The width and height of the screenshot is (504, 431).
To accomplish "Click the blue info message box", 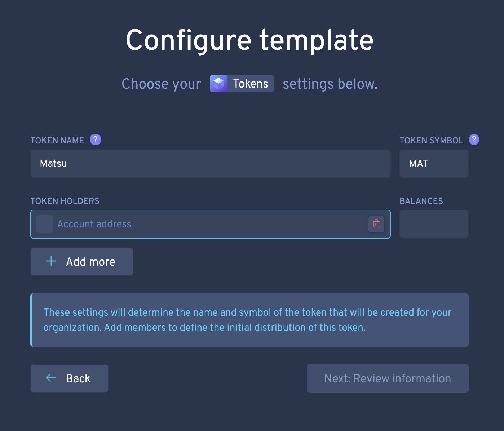I will pyautogui.click(x=249, y=320).
